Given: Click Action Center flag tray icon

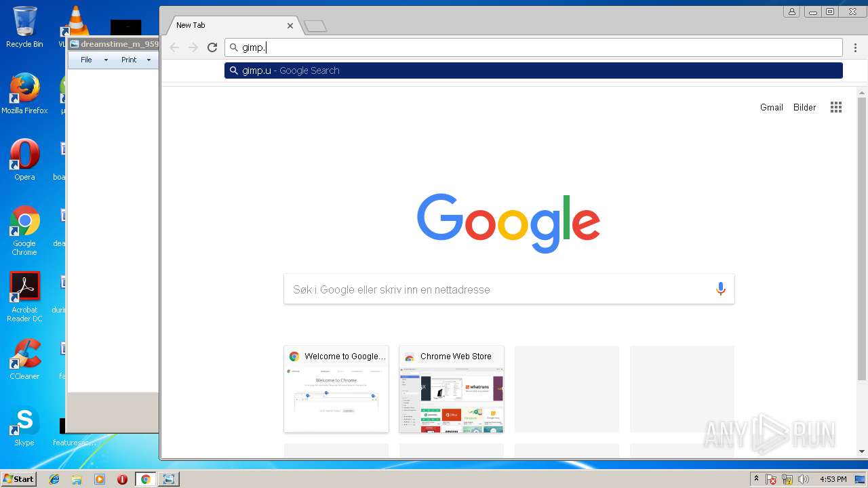Looking at the screenshot, I should tap(771, 479).
